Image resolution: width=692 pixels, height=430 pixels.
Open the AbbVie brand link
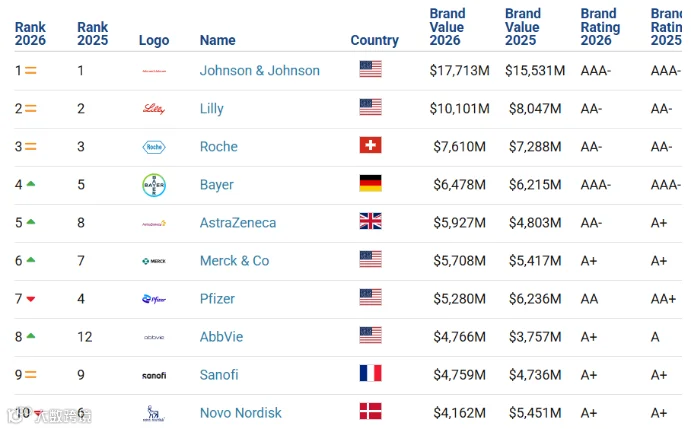point(221,337)
